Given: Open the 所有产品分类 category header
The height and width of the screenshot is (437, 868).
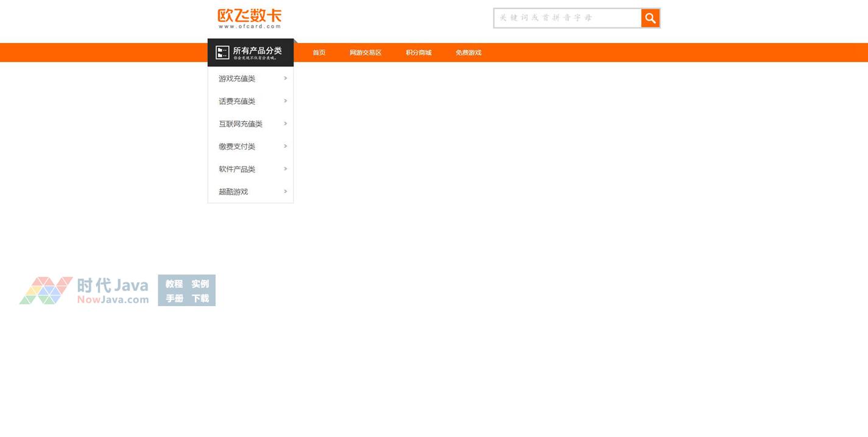Looking at the screenshot, I should click(x=257, y=51).
